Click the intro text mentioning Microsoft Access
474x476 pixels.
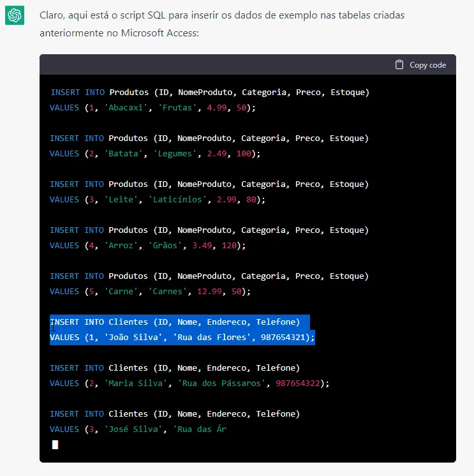coord(222,24)
